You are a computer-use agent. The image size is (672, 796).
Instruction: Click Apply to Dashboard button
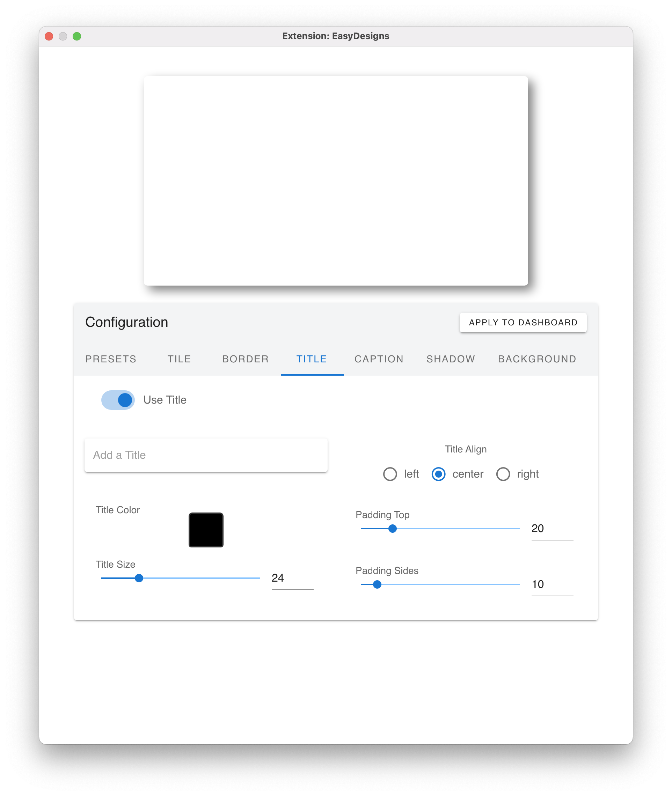point(523,322)
